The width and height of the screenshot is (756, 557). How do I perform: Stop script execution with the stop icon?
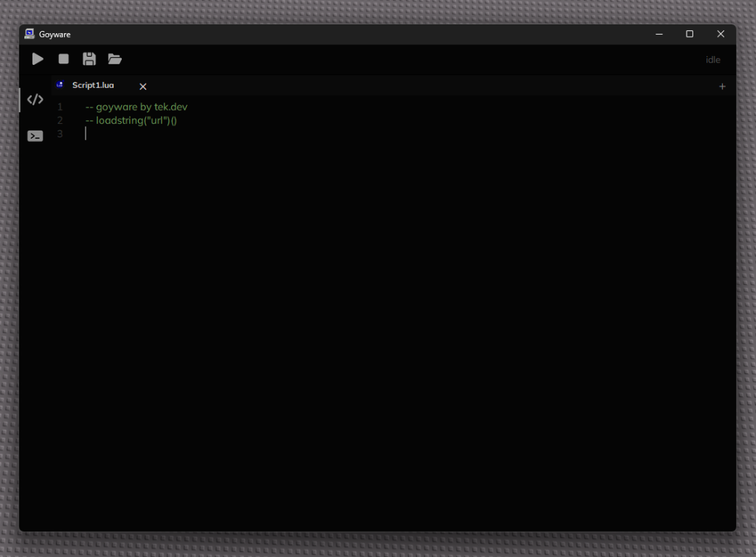(63, 59)
